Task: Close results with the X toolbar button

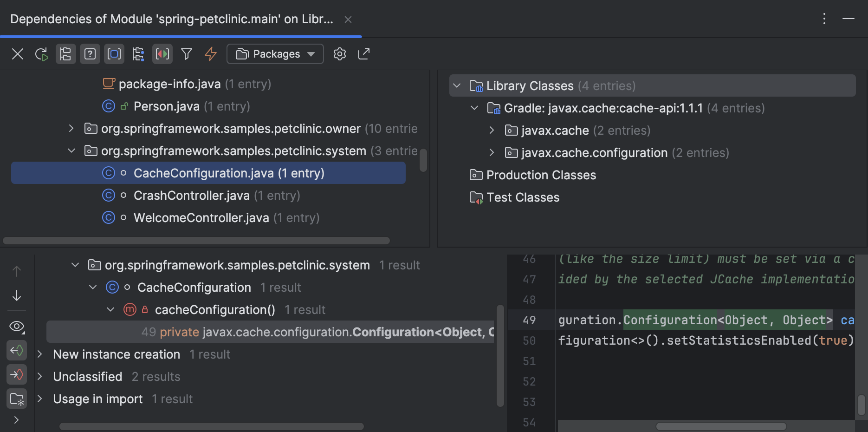Action: [x=17, y=54]
